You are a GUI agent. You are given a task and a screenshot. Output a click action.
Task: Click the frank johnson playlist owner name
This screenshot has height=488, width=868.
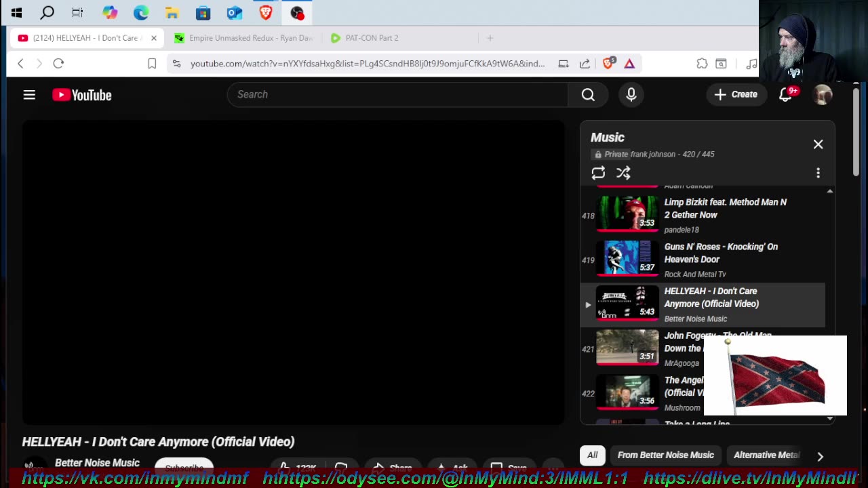pyautogui.click(x=652, y=155)
